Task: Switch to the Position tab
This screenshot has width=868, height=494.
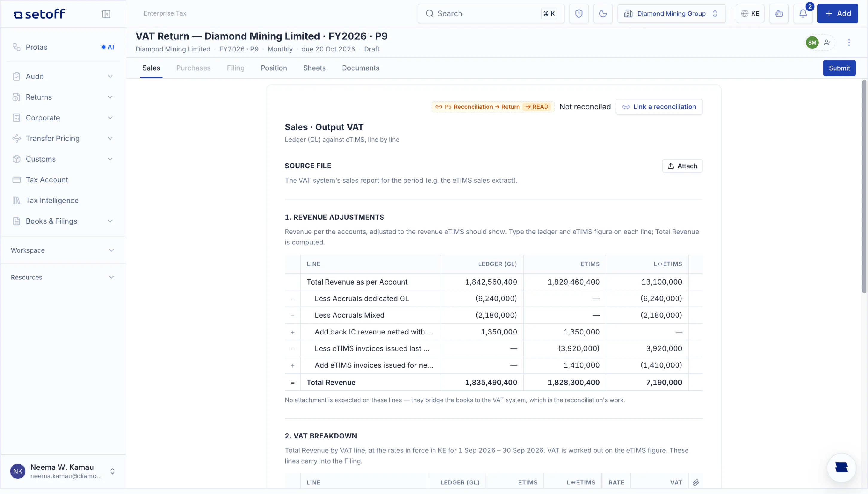Action: (273, 68)
